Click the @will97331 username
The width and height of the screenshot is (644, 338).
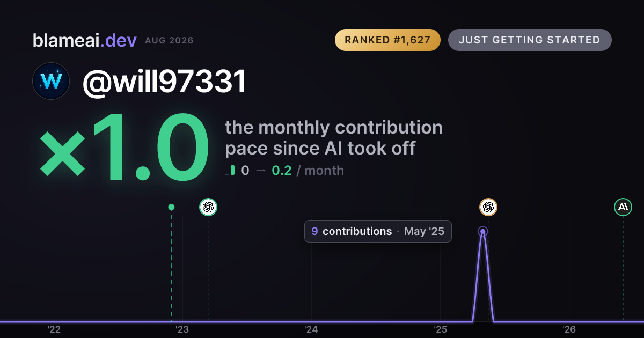coord(164,82)
